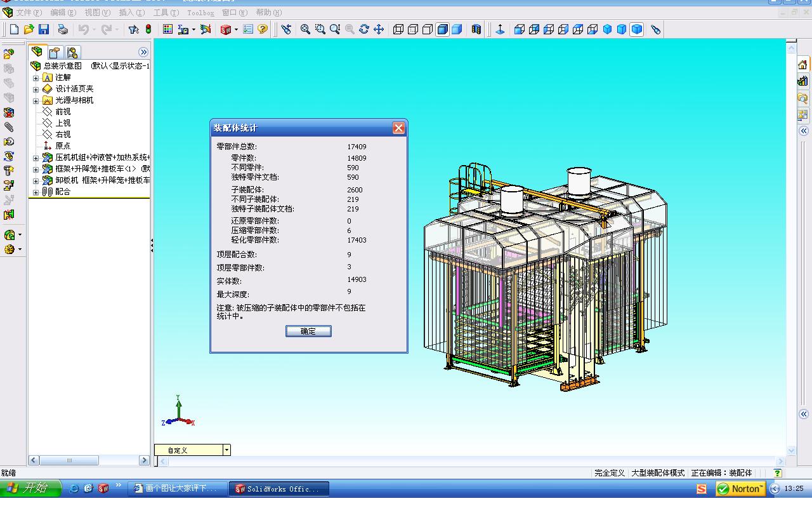
Task: Open a file using the Open folder icon
Action: point(29,29)
